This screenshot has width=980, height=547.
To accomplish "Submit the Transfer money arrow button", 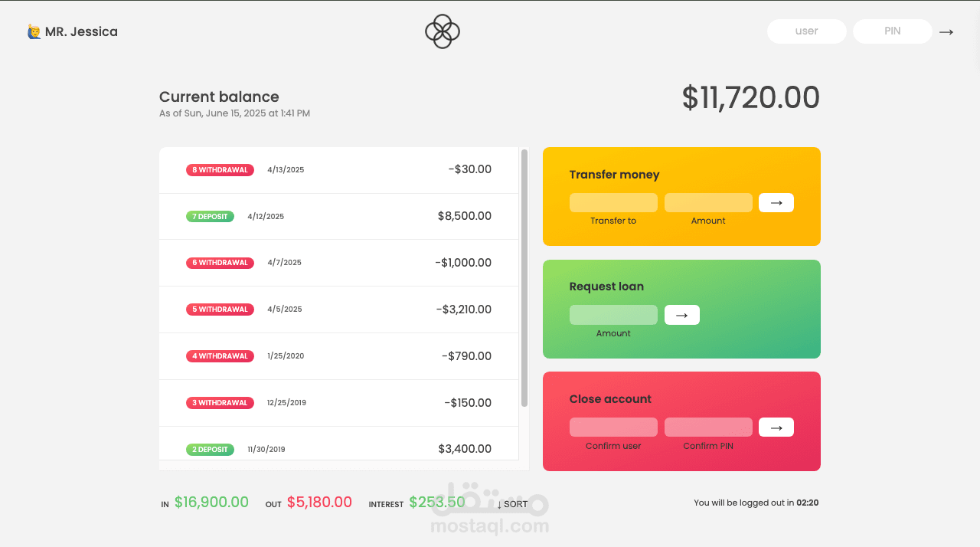I will tap(776, 202).
